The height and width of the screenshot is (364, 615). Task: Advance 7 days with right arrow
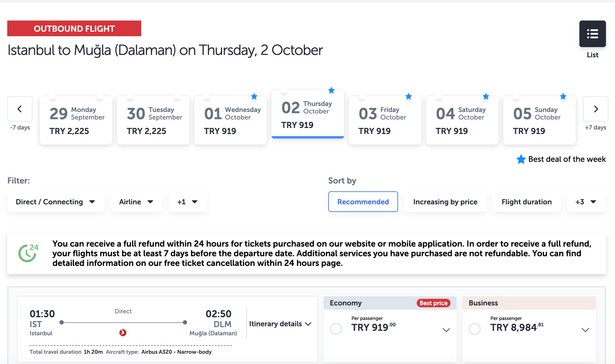595,109
